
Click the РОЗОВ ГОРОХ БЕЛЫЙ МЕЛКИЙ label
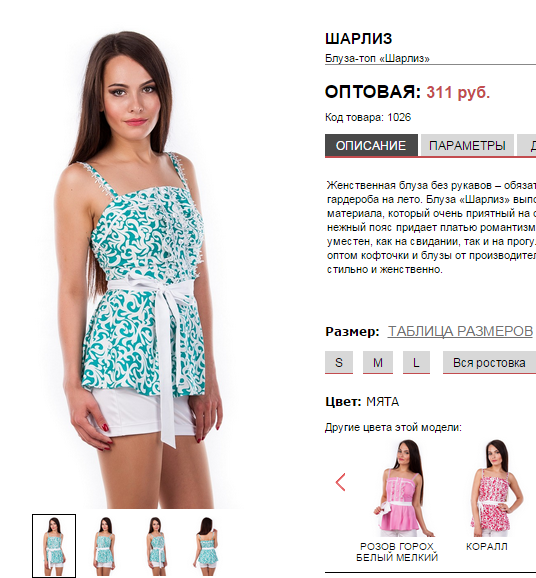pyautogui.click(x=397, y=552)
